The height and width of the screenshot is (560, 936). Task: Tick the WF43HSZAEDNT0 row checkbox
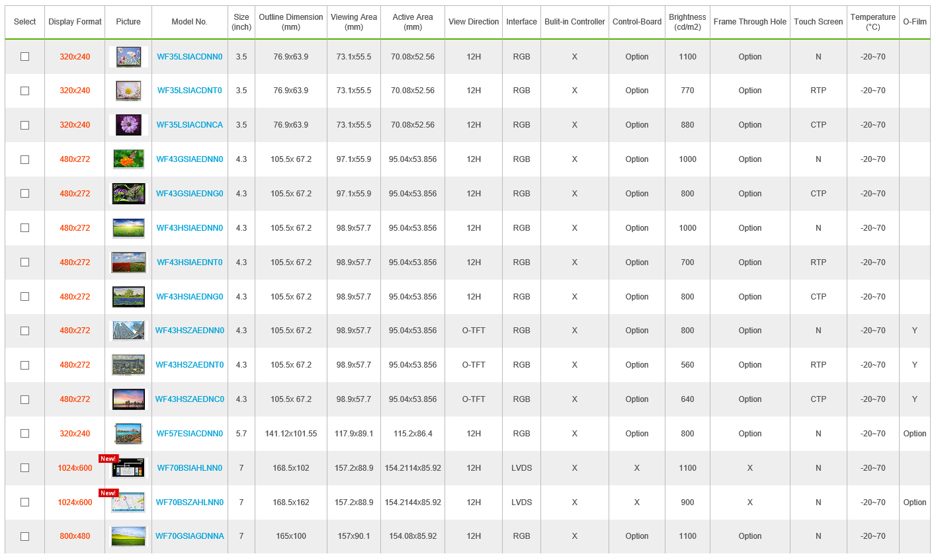24,365
